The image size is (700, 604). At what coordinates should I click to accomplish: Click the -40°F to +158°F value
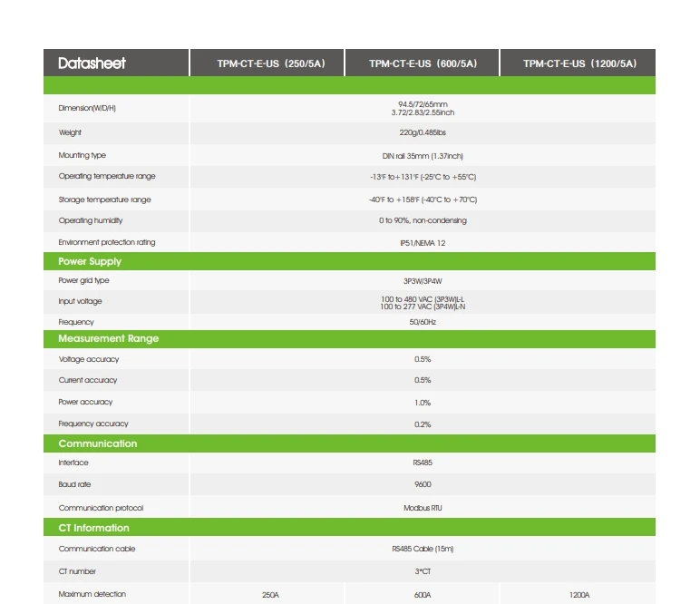[x=423, y=200]
